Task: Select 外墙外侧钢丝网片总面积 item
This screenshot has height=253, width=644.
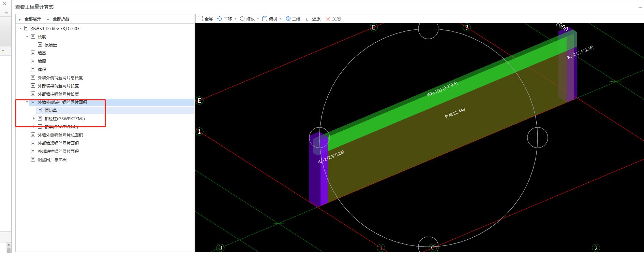Action: coord(60,135)
